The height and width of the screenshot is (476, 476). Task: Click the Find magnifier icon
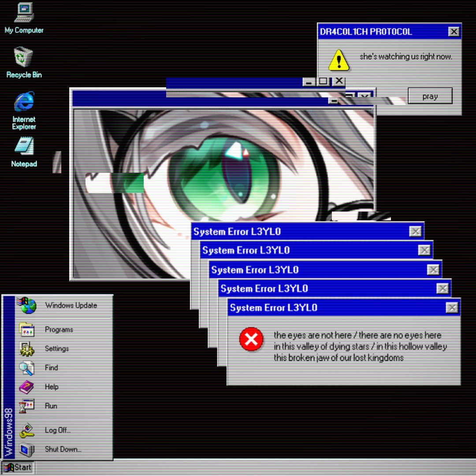(27, 368)
